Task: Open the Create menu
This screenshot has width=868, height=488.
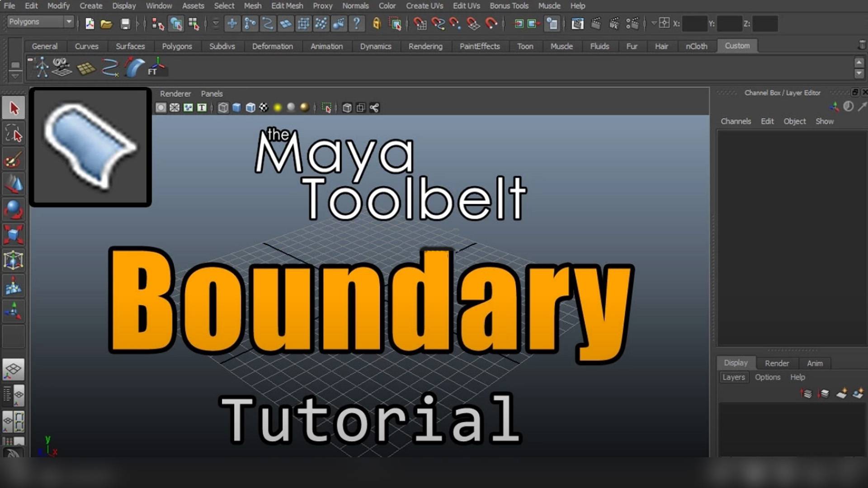Action: (91, 6)
